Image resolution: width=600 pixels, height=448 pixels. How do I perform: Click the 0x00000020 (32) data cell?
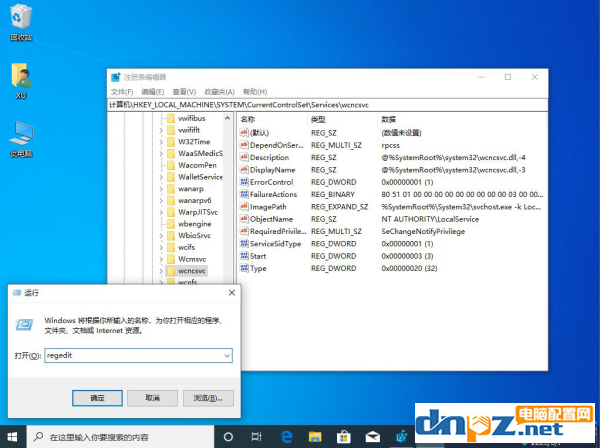(x=409, y=268)
